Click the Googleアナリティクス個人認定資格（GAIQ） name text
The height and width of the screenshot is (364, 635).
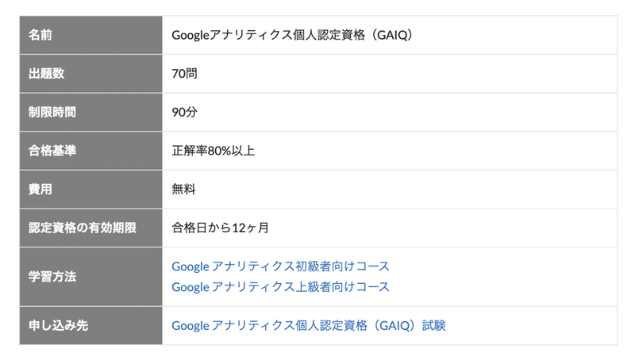click(x=292, y=35)
